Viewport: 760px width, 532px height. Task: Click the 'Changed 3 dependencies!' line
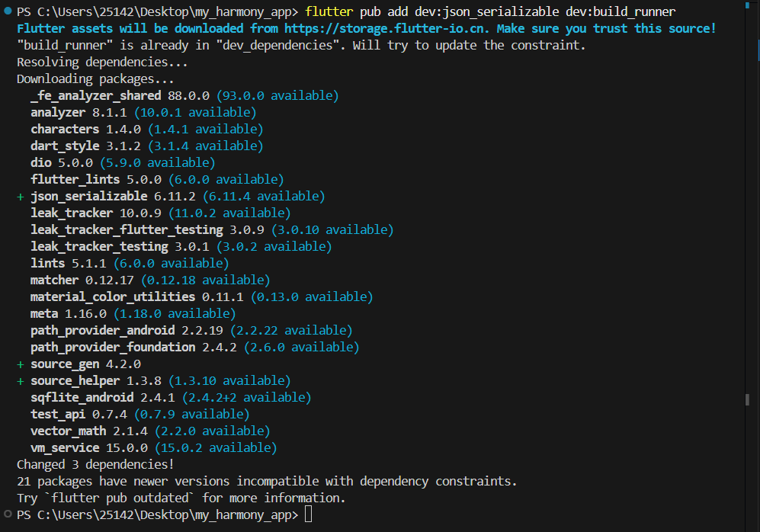[x=95, y=465]
